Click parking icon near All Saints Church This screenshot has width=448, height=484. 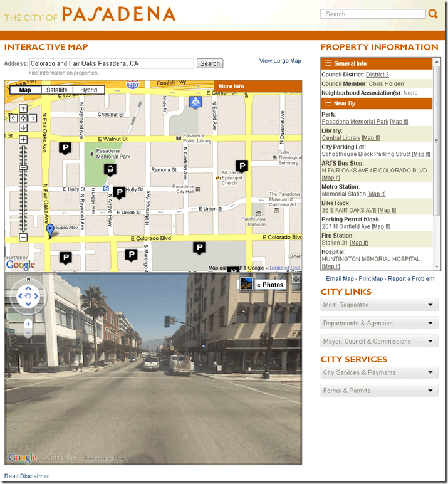[242, 166]
